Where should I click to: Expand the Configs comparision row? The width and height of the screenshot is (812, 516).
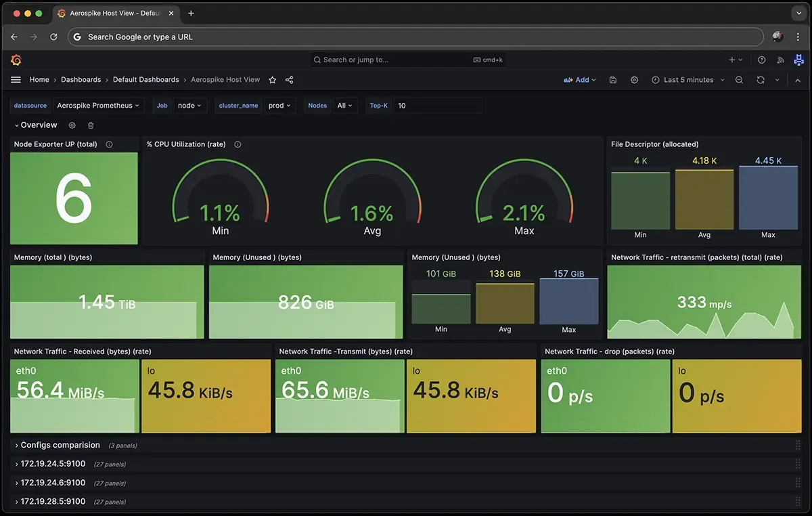[x=57, y=445]
